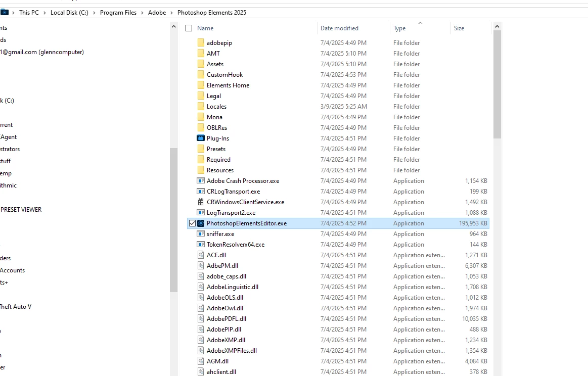This screenshot has height=376, width=588.
Task: Click the Required folder icon
Action: [x=201, y=160]
